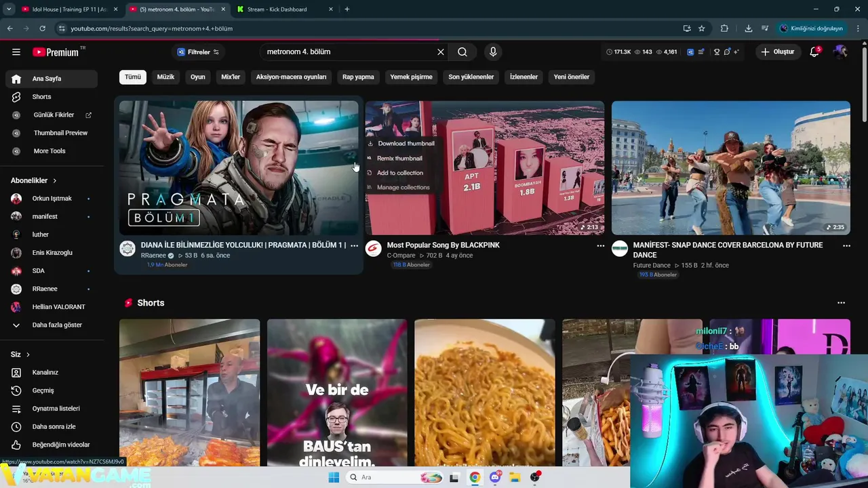This screenshot has height=488, width=868.
Task: Open Chrome media control icon
Action: pos(765,28)
